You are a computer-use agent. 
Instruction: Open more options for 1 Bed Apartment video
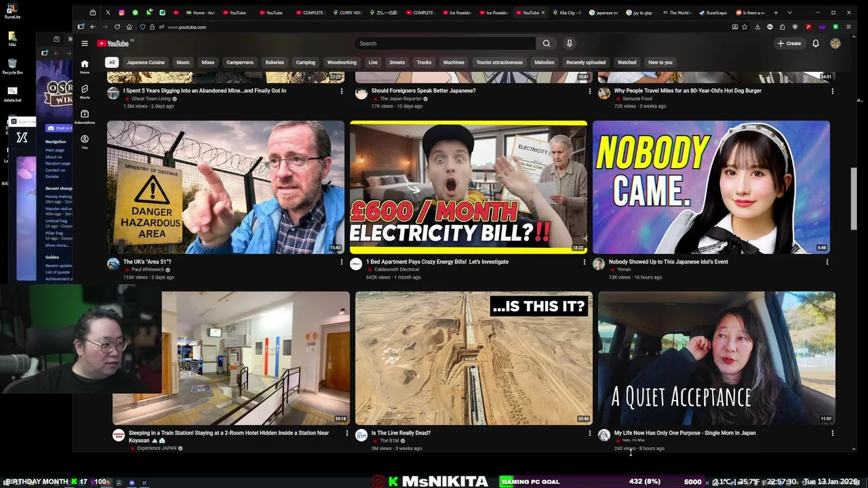click(584, 262)
